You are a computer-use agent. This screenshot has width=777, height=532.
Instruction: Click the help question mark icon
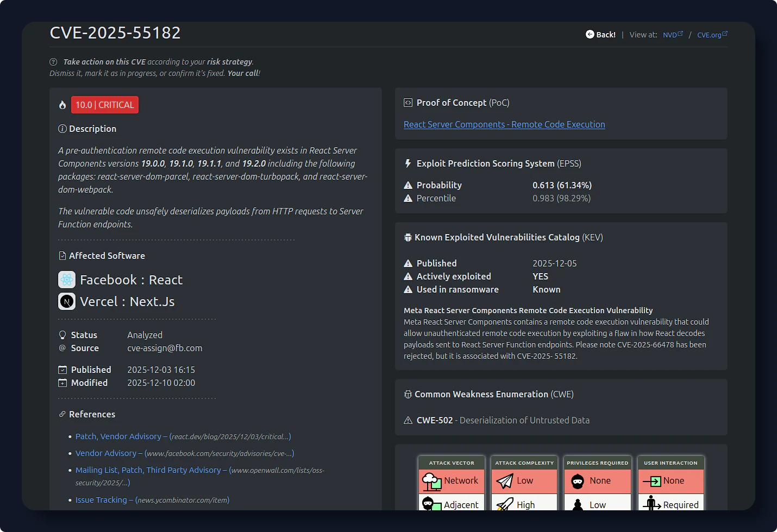53,62
